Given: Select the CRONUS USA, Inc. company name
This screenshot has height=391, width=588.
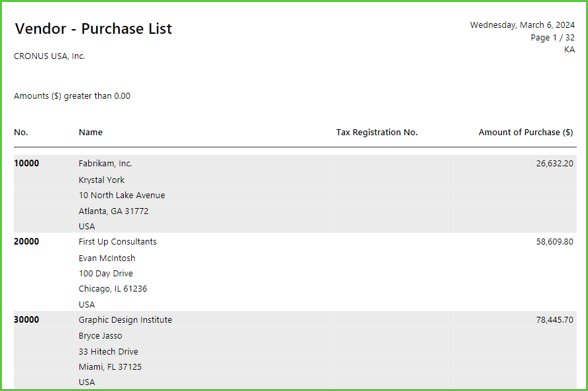Looking at the screenshot, I should (50, 56).
